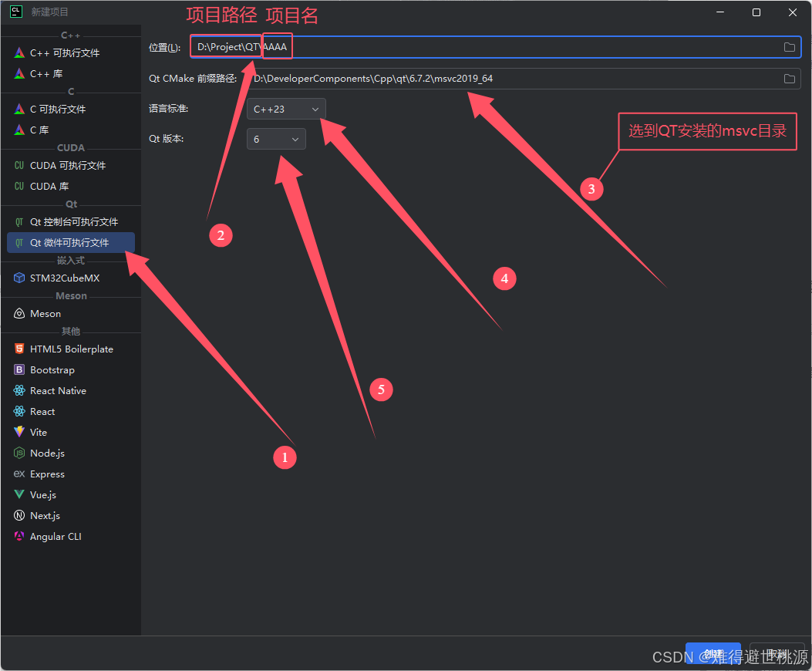Click the Angular CLI logo icon
This screenshot has height=671, width=812.
pos(19,536)
